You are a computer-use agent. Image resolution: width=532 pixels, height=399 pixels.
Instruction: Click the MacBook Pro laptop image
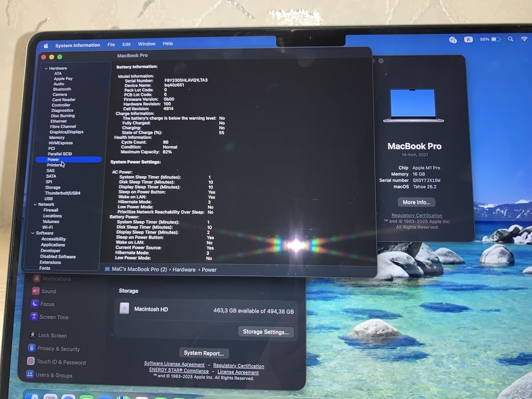click(x=413, y=105)
